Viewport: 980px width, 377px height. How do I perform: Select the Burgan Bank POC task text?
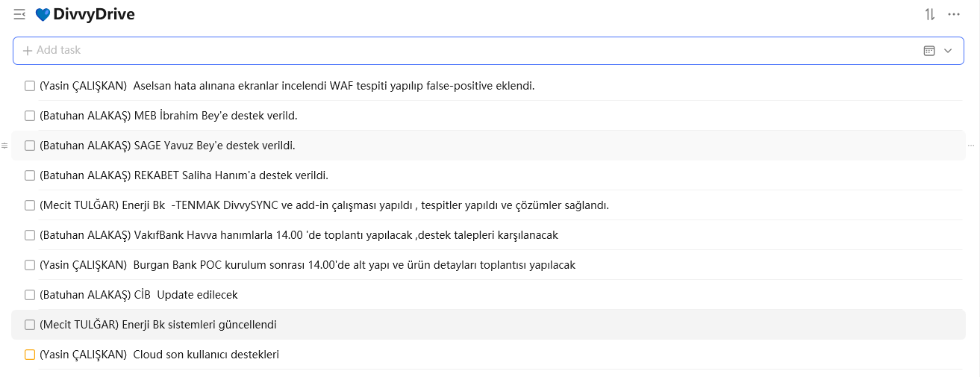point(308,265)
